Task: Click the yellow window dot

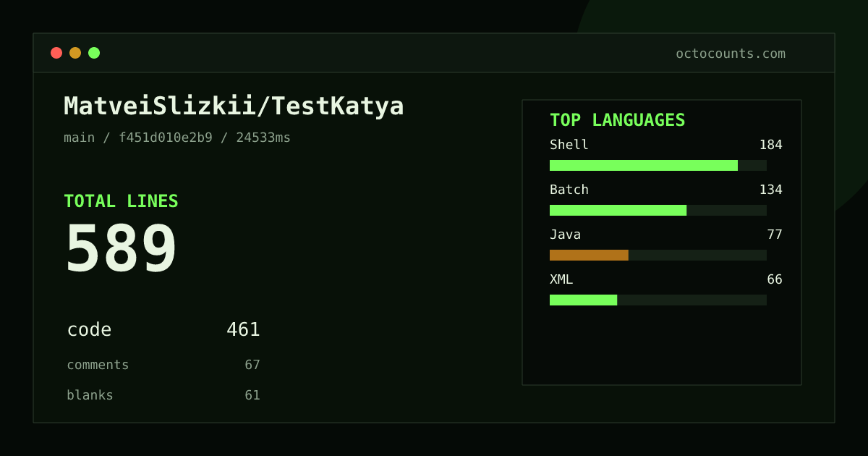Action: pos(75,53)
